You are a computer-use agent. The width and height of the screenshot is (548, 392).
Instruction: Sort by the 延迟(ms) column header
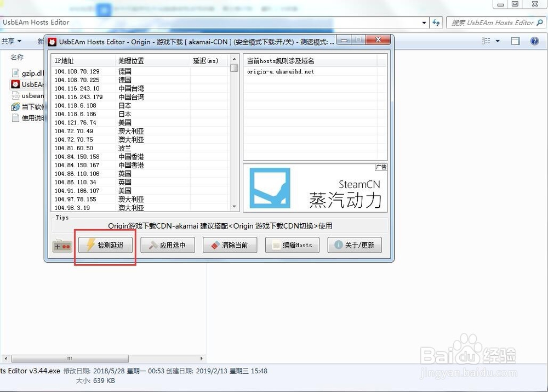209,61
